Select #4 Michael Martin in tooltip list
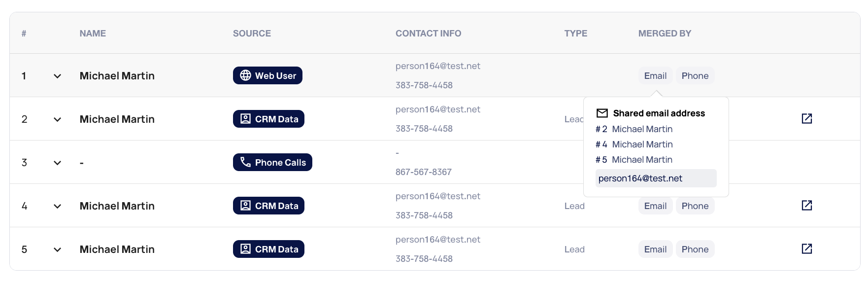Image resolution: width=868 pixels, height=283 pixels. 641,144
